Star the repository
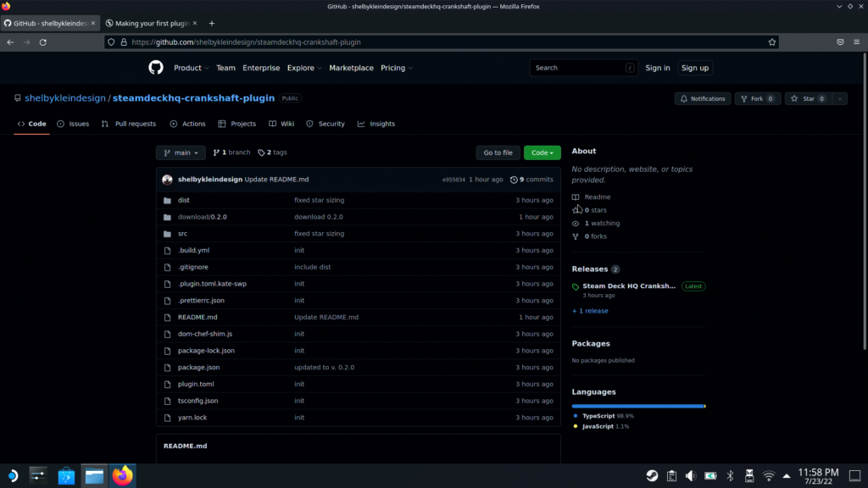868x488 pixels. [809, 98]
